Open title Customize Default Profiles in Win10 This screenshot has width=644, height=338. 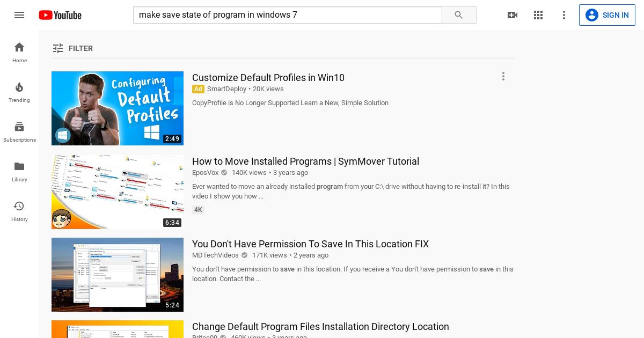(268, 78)
